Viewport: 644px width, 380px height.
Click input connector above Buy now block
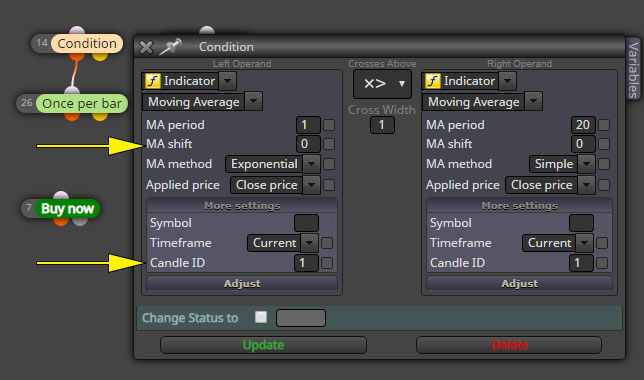61,196
